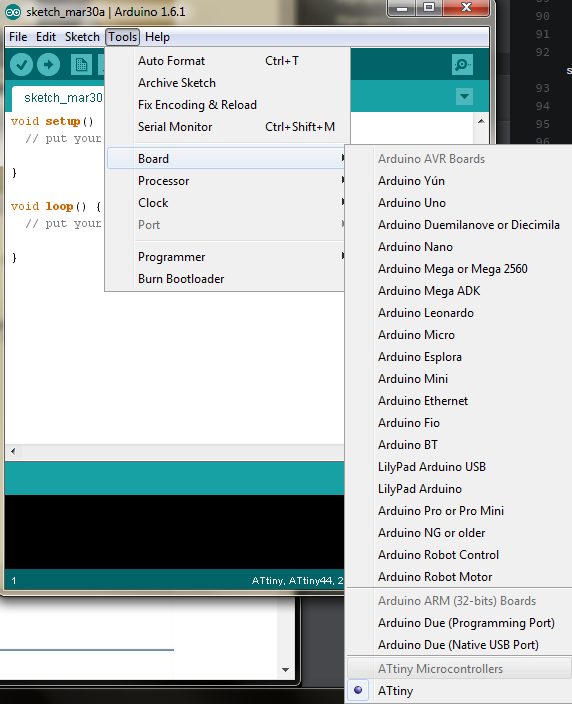Click the loop function name in code
572x704 pixels.
[59, 206]
